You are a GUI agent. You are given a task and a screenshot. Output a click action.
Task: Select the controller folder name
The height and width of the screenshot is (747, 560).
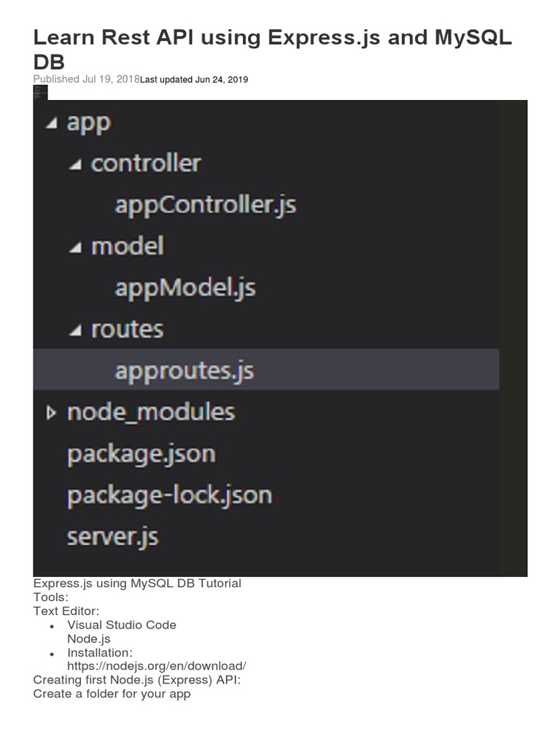coord(145,163)
